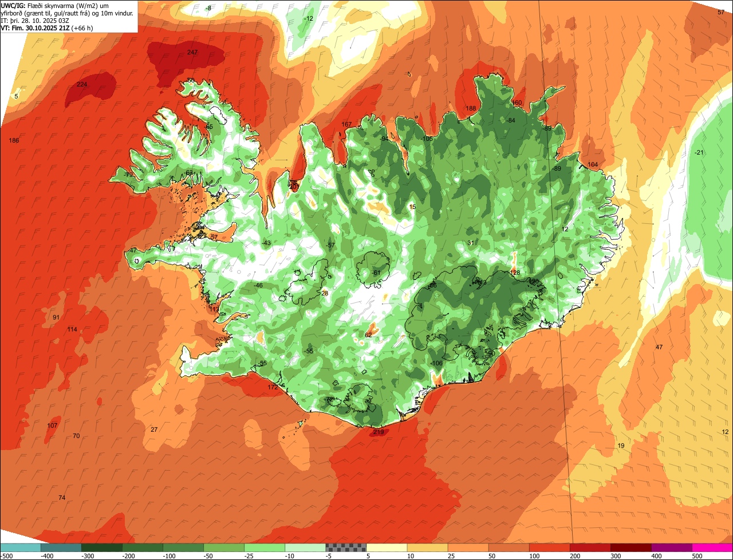Click the value 114 on the map
Image resolution: width=733 pixels, height=560 pixels.
point(72,329)
